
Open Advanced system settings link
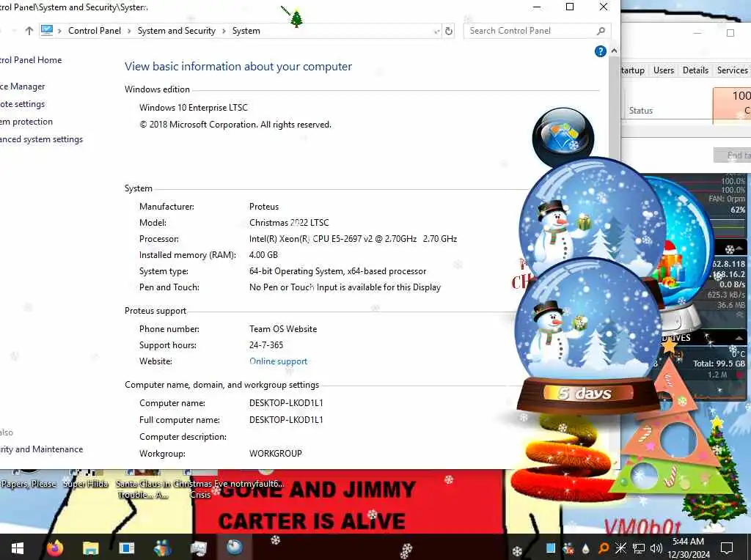41,139
